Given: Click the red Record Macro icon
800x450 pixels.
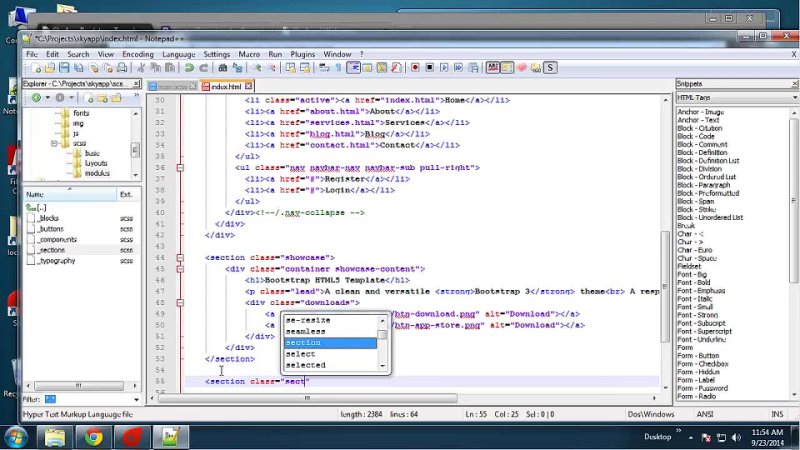Looking at the screenshot, I should tap(415, 68).
